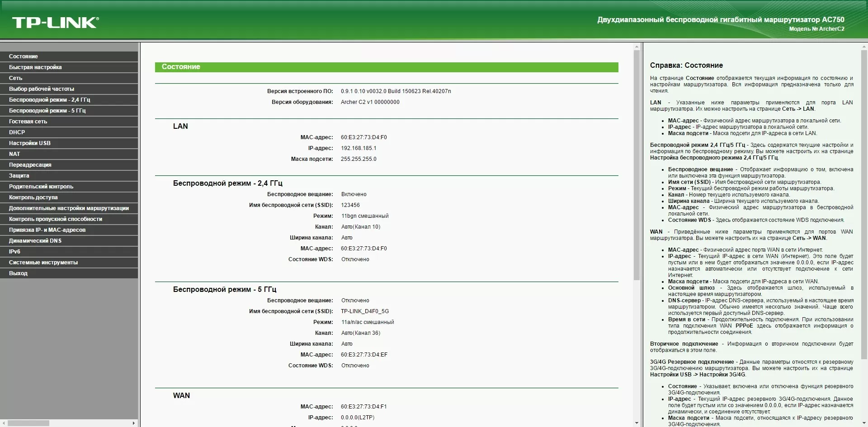868x427 pixels.
Task: Click the Авто(Канал 10) channel value
Action: point(361,227)
